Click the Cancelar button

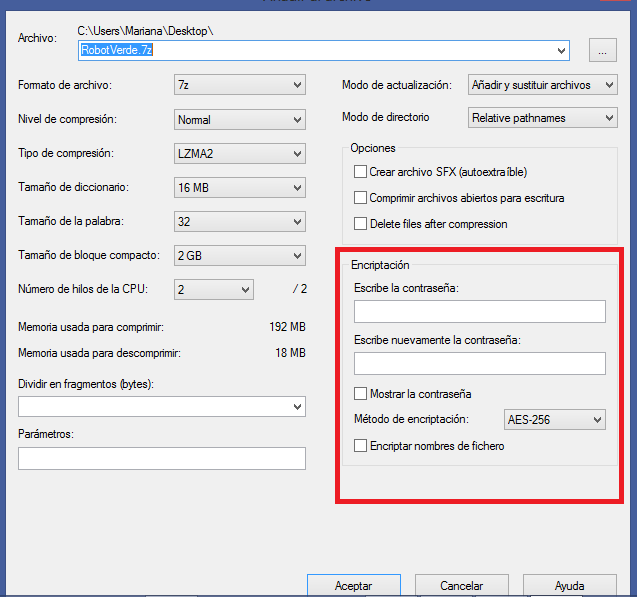coord(462,586)
